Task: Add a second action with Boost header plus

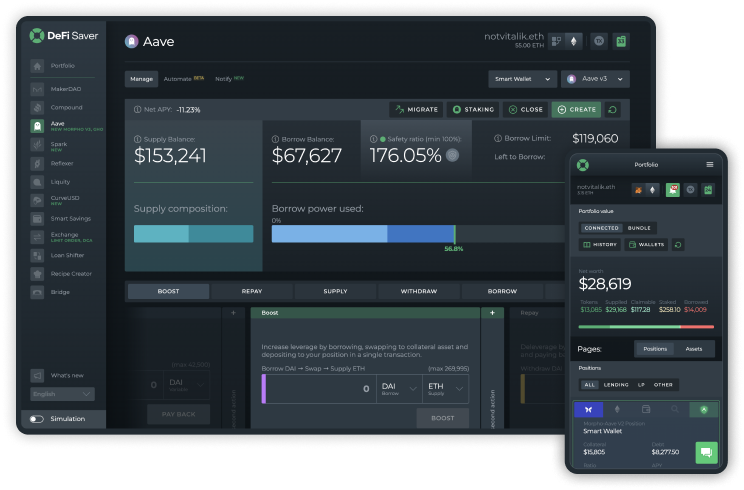Action: 492,313
